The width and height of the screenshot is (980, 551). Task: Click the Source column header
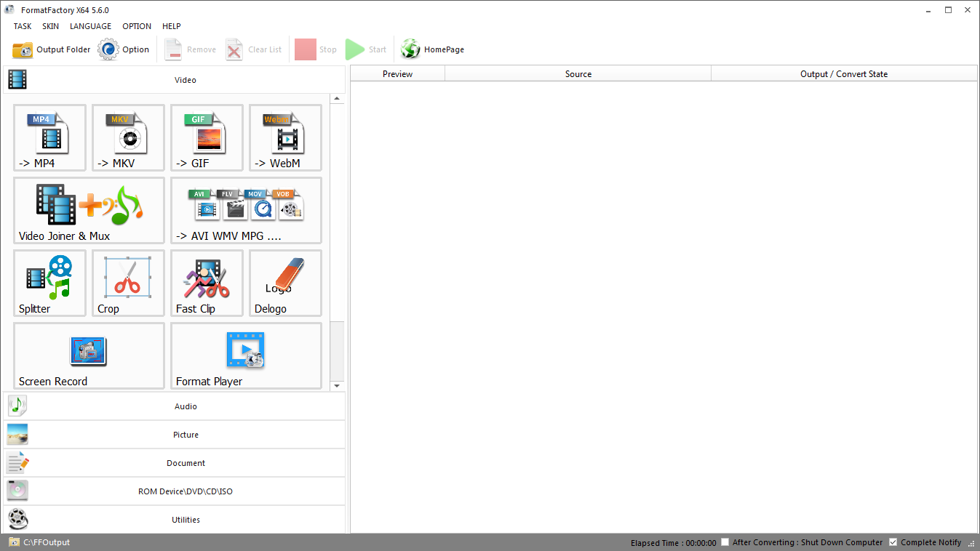point(578,73)
